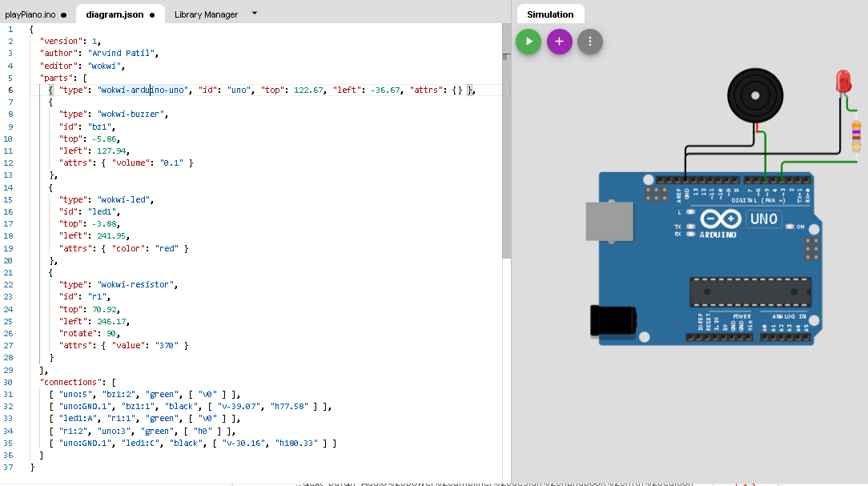The width and height of the screenshot is (868, 486).
Task: Click the green wire from buzzer to pin 5
Action: click(x=766, y=155)
